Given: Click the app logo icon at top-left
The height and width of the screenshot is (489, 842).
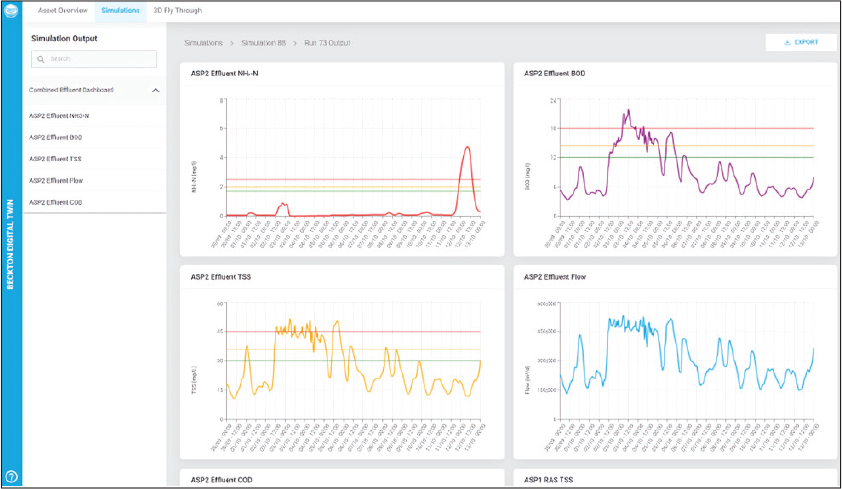Looking at the screenshot, I should [13, 11].
